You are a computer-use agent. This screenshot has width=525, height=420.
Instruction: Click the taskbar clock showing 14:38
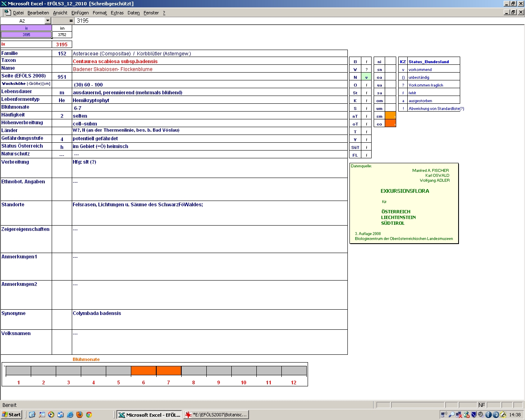click(x=515, y=415)
